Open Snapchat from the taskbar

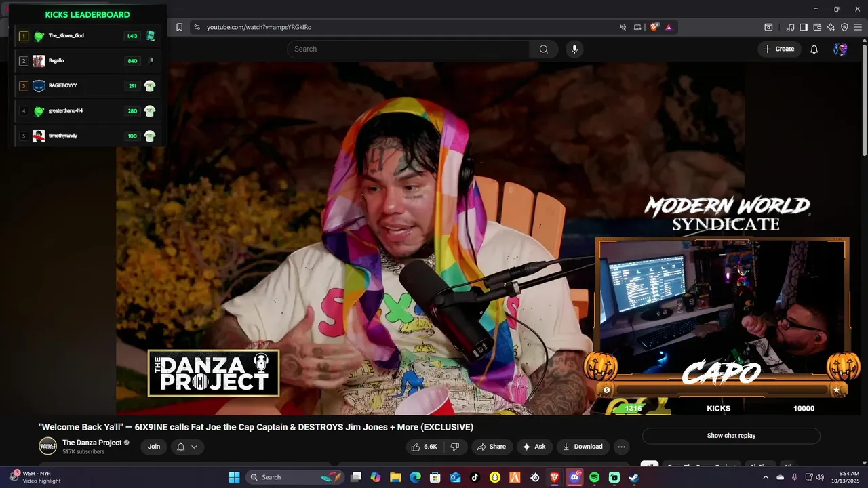(x=495, y=477)
